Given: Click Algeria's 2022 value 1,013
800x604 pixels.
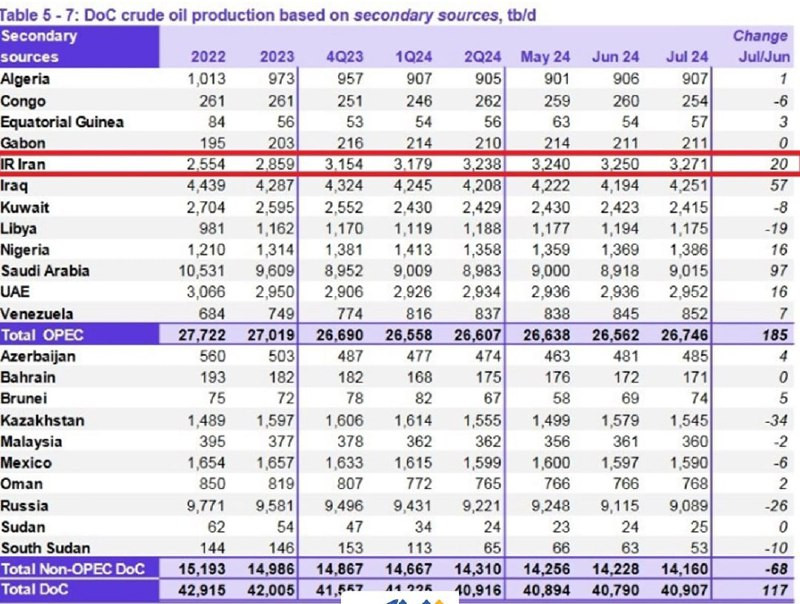Looking at the screenshot, I should pos(206,79).
